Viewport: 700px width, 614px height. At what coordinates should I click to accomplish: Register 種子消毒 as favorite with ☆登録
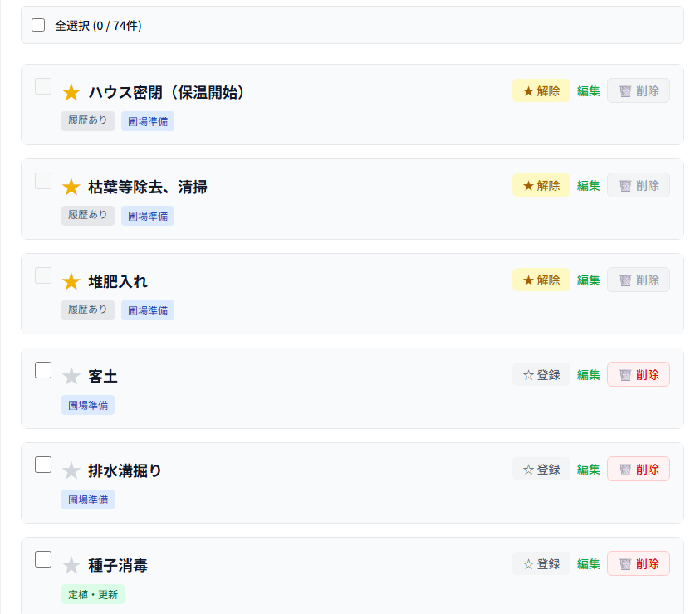541,564
